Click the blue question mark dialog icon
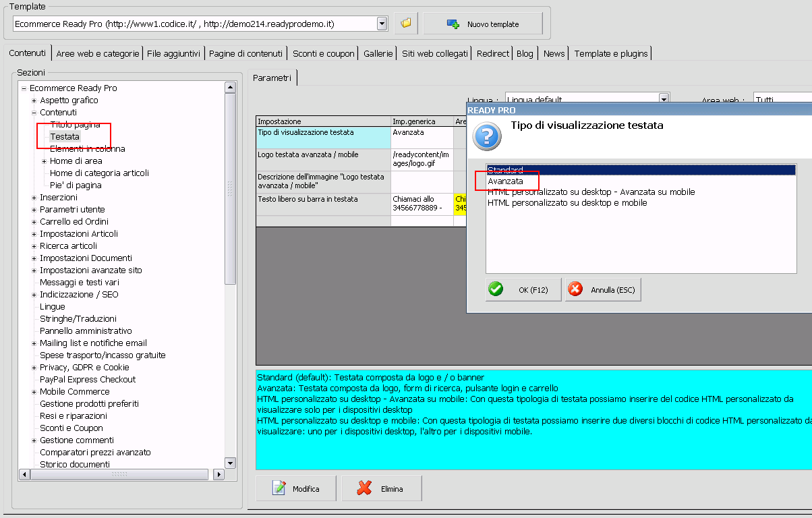Viewport: 812px width, 518px height. (x=487, y=136)
